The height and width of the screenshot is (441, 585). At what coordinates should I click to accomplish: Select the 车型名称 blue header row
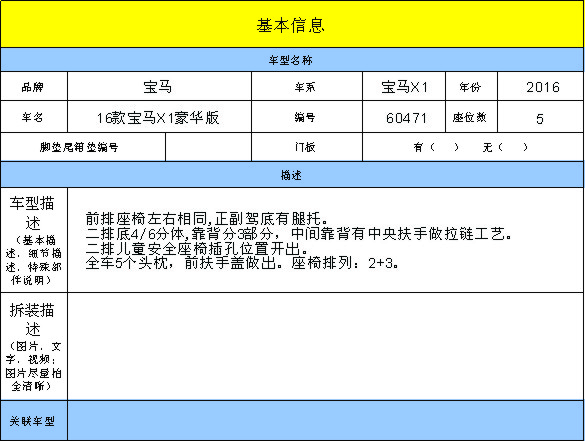[292, 60]
